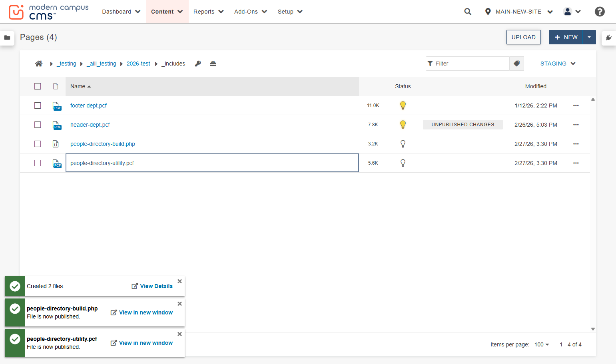The width and height of the screenshot is (616, 364).
Task: Dismiss the people-directory-utility.pcf published notification
Action: 179,334
